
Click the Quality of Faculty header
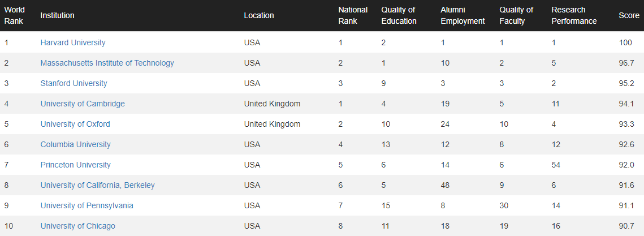(516, 16)
